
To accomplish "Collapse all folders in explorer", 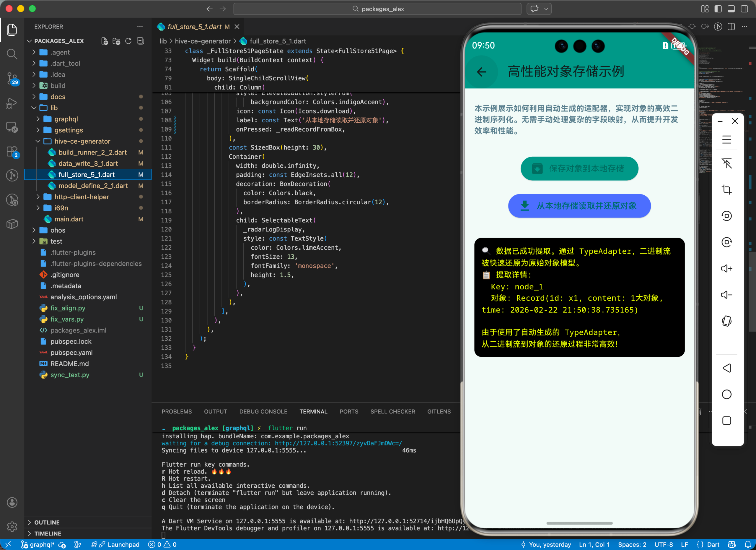I will [141, 41].
